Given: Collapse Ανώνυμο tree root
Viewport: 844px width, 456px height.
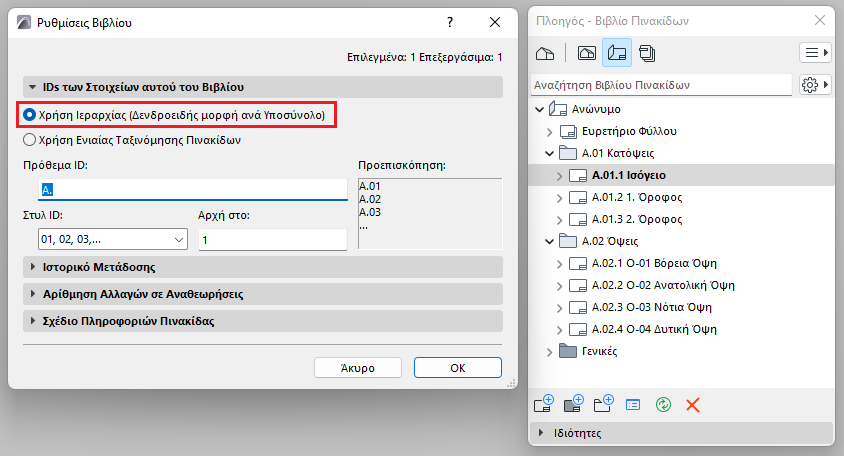Looking at the screenshot, I should [x=539, y=109].
